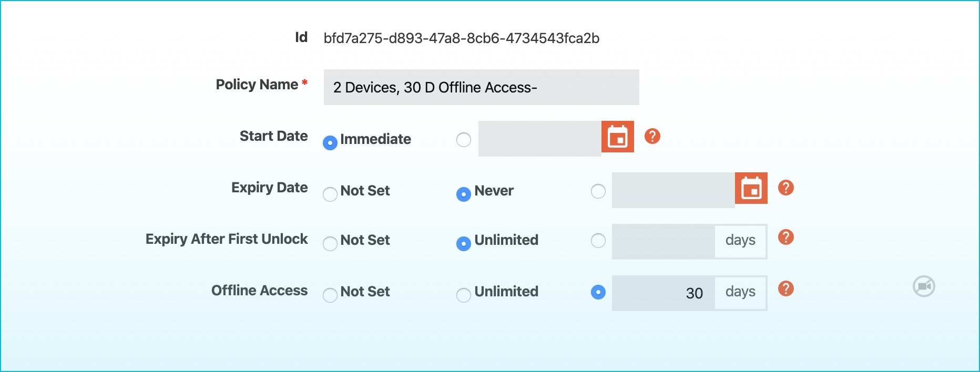Set Expiry After First Unlock to Not Set
This screenshot has width=980, height=372.
[x=330, y=244]
